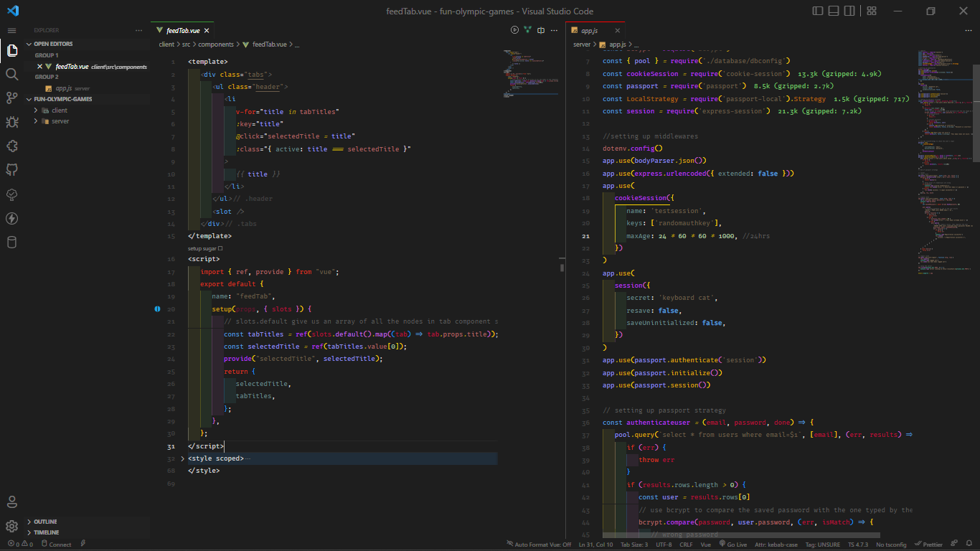Toggle Auto Format Vue in status bar
Image resolution: width=980 pixels, height=551 pixels.
pyautogui.click(x=539, y=544)
